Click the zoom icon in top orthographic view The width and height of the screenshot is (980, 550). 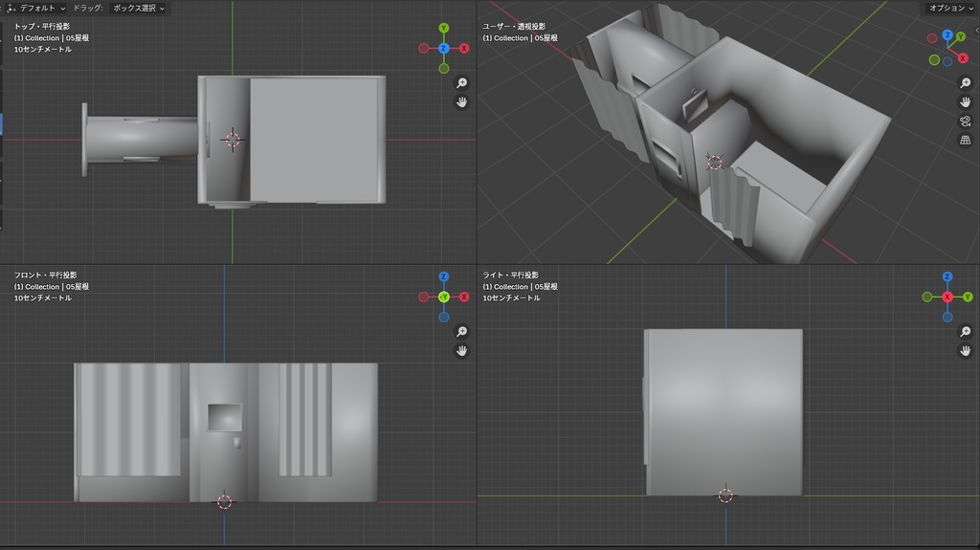461,83
